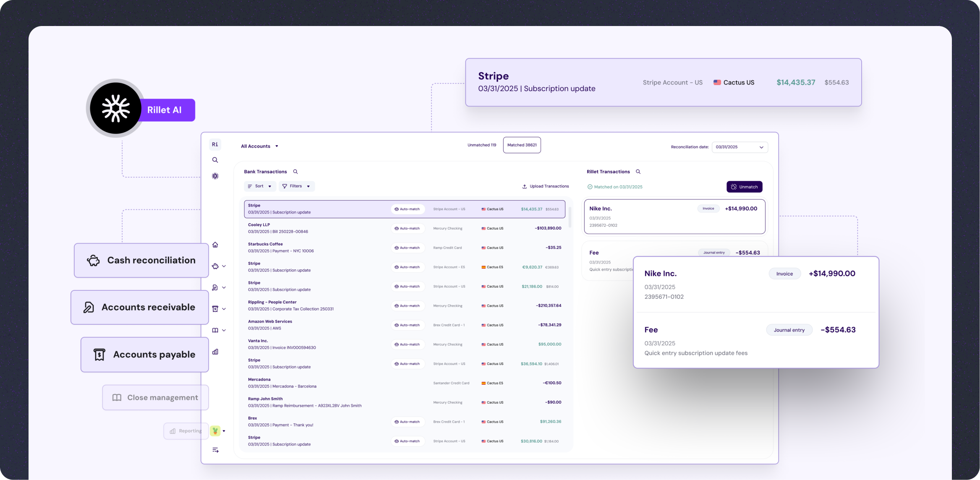
Task: Click the Rillet AI snowflake sidebar icon
Action: tap(215, 176)
